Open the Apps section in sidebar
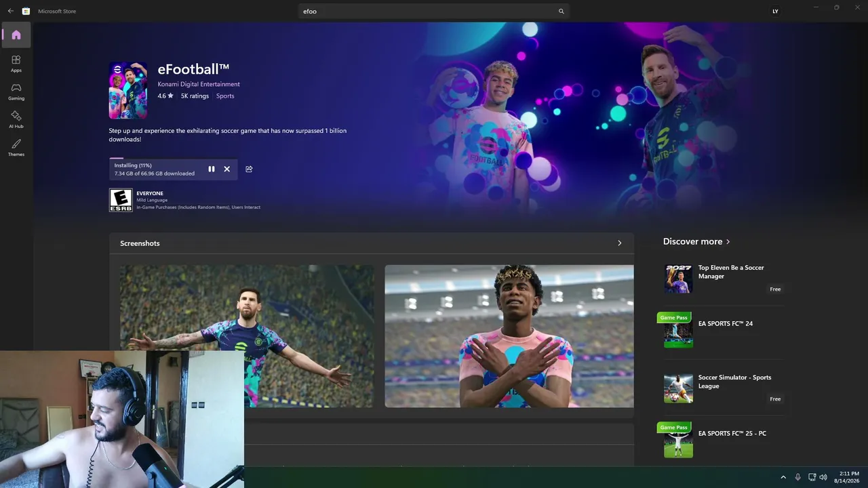 16,64
